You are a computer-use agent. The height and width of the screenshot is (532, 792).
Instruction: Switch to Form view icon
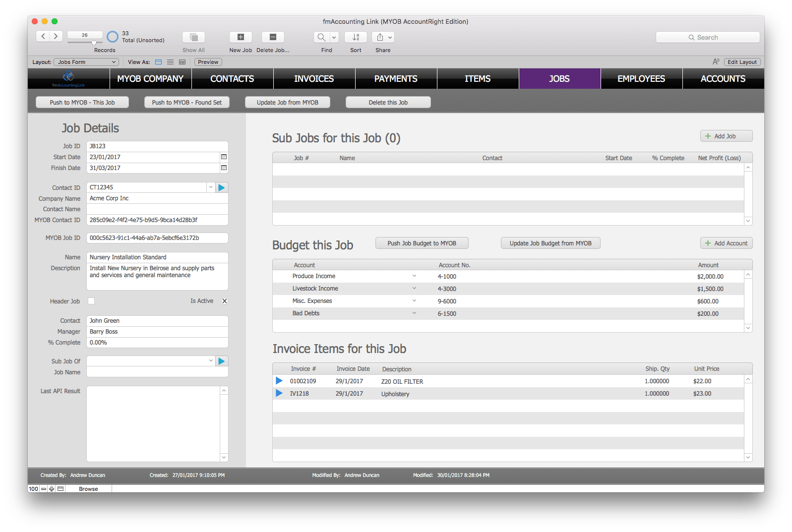click(159, 62)
